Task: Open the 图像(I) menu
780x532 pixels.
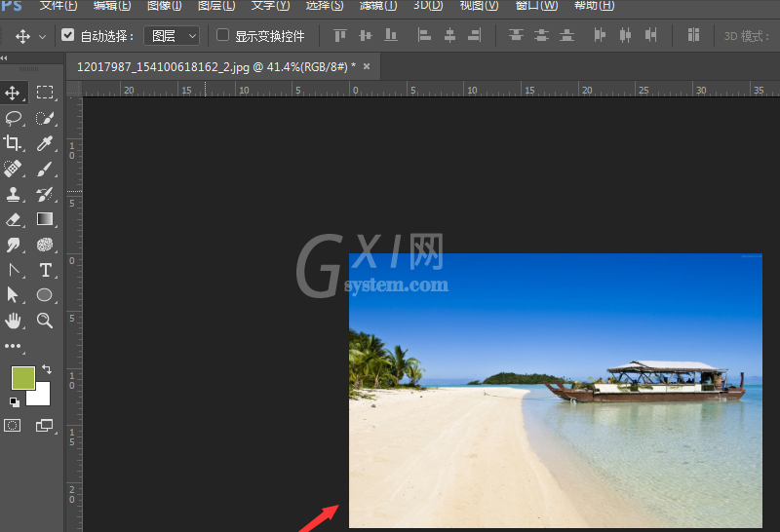Action: (165, 6)
